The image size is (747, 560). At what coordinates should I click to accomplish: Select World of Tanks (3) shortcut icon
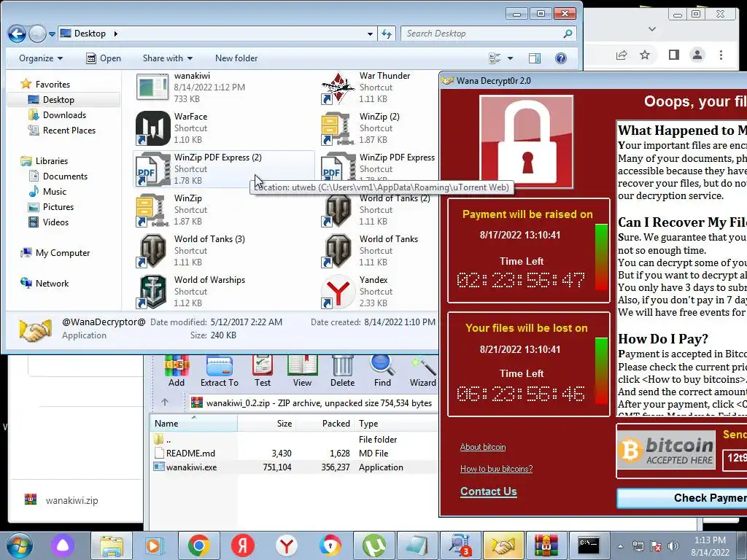tap(152, 251)
